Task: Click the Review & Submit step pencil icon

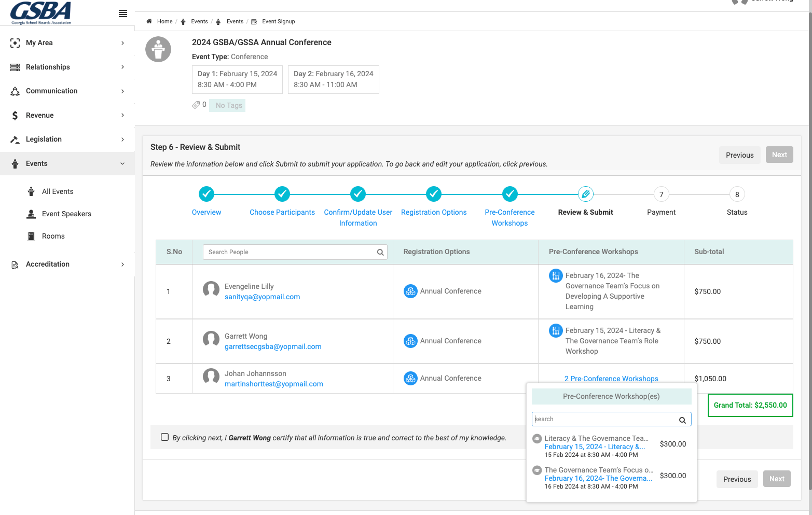Action: click(x=585, y=194)
